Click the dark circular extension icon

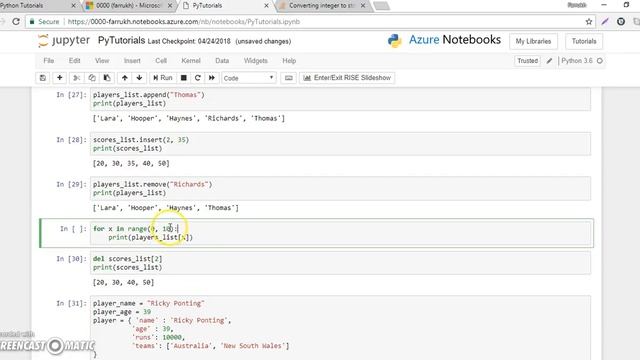click(621, 22)
